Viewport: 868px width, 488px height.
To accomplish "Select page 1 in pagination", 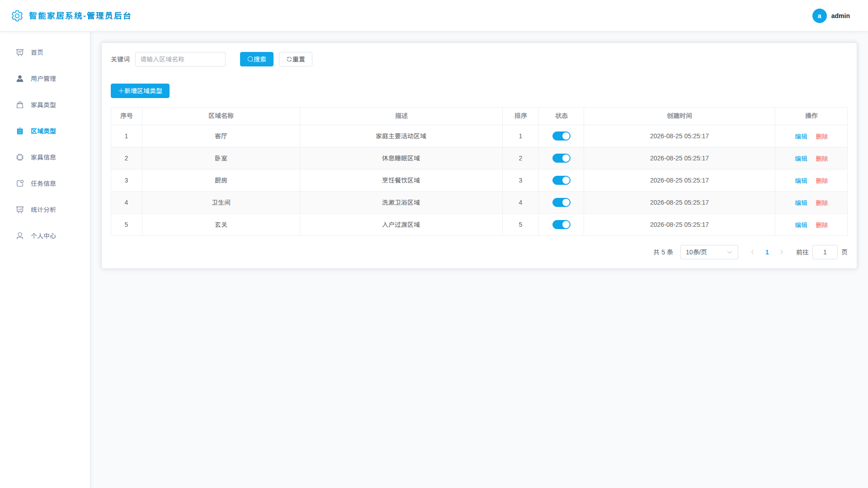I will [767, 252].
